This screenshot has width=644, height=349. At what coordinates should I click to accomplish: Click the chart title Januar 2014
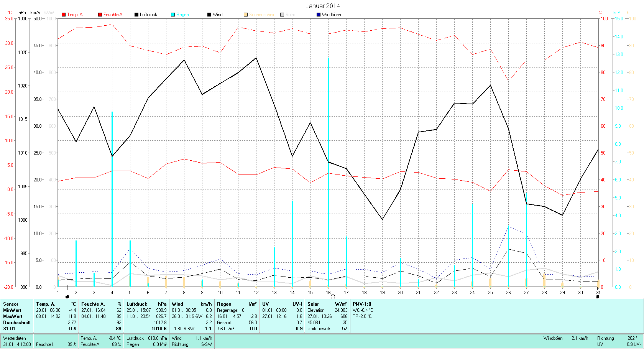click(x=323, y=6)
